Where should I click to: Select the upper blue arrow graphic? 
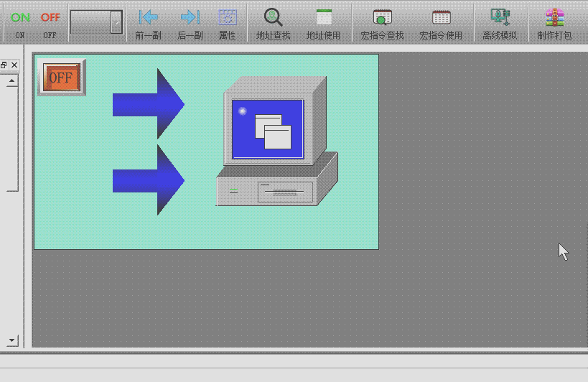point(148,104)
